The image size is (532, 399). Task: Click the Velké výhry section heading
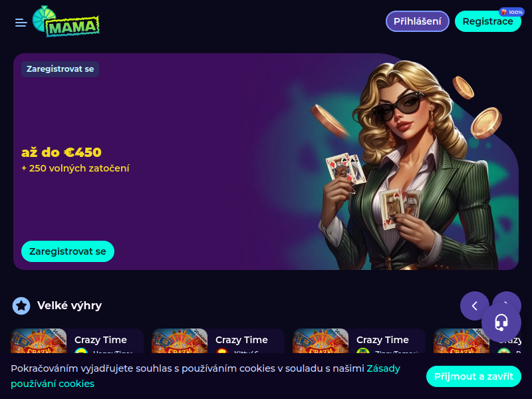(x=69, y=306)
